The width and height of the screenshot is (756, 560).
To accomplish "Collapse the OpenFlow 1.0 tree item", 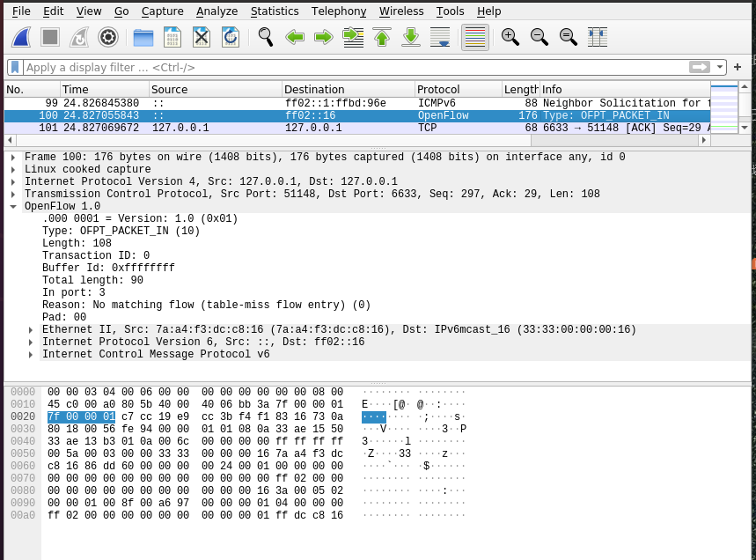I will click(x=13, y=206).
